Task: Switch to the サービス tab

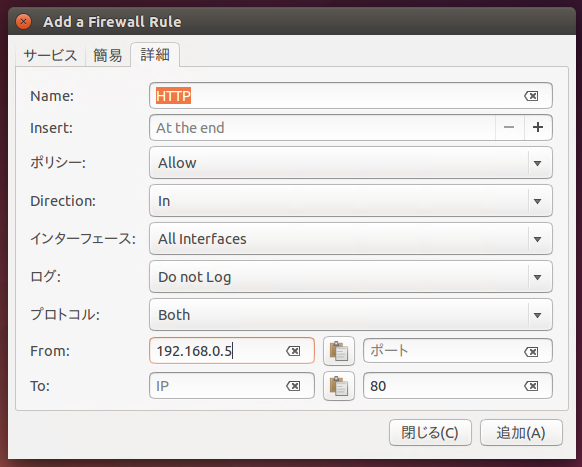Action: [50, 55]
